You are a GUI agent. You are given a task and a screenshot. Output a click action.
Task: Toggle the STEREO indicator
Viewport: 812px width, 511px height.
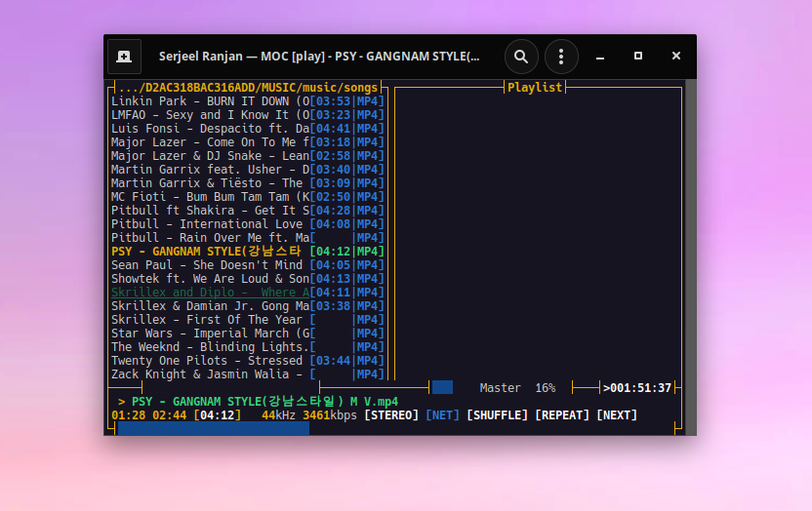391,415
